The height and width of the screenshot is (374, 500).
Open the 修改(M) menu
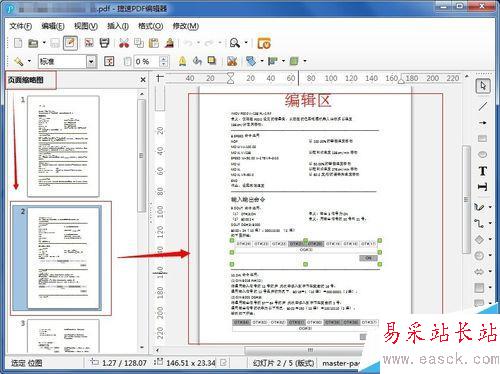pyautogui.click(x=186, y=26)
